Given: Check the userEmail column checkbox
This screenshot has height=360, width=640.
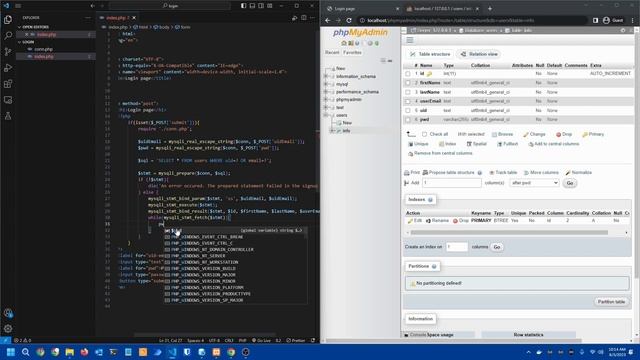Looking at the screenshot, I should (408, 101).
